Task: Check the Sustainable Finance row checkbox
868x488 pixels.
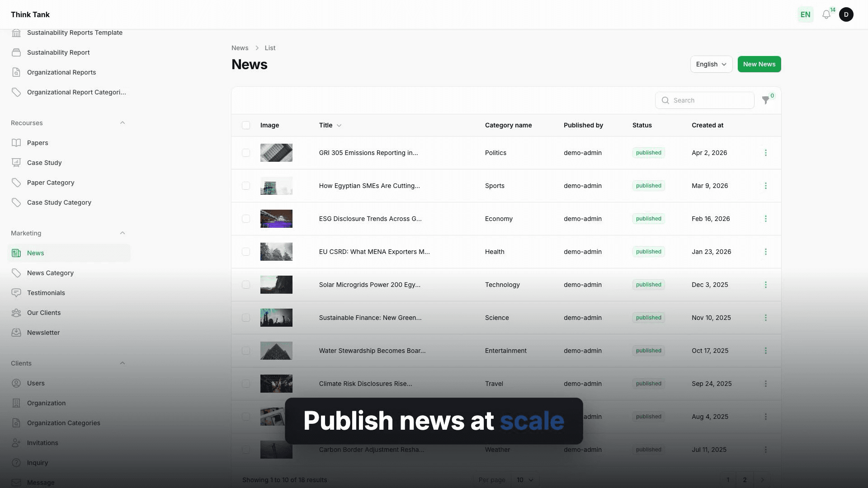Action: click(x=246, y=318)
